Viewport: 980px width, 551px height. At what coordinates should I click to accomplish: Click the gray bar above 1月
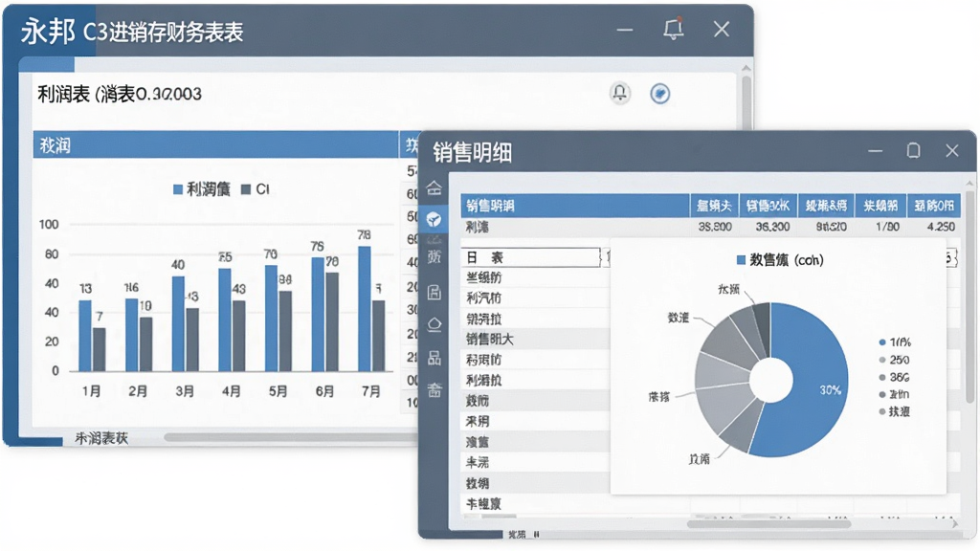100,349
